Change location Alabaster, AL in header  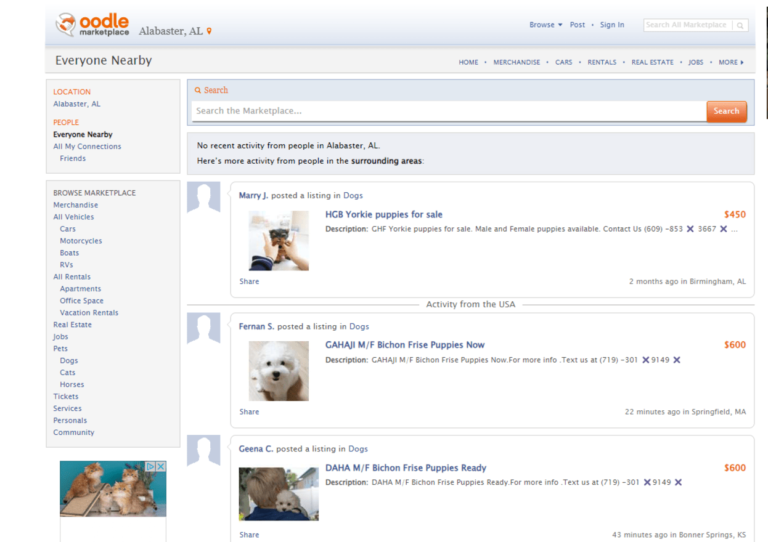(170, 32)
